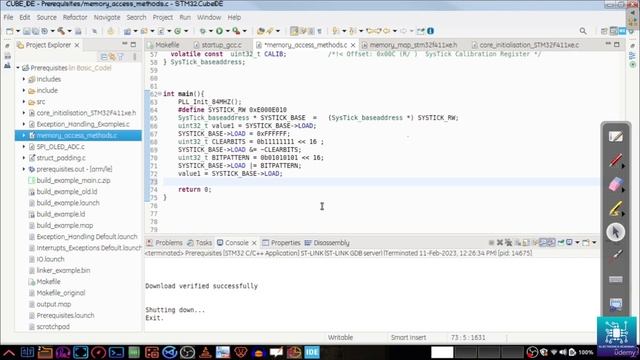Screen dimensions: 640x360
Task: Click the brush tool in annotation toolbar
Action: [616, 256]
